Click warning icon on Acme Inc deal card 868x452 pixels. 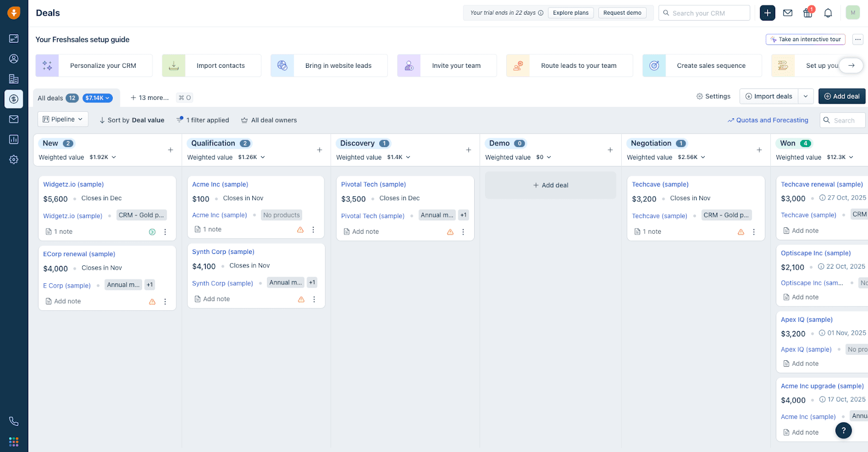coord(301,230)
